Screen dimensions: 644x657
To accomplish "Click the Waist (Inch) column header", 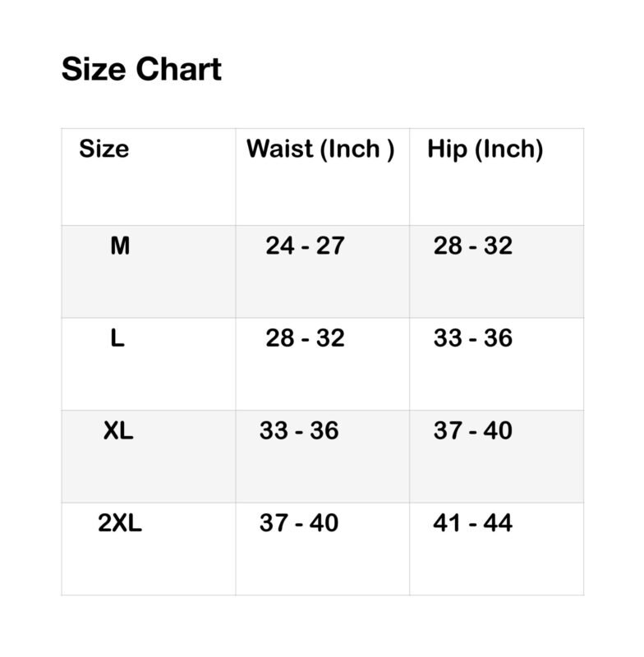I will pyautogui.click(x=320, y=149).
